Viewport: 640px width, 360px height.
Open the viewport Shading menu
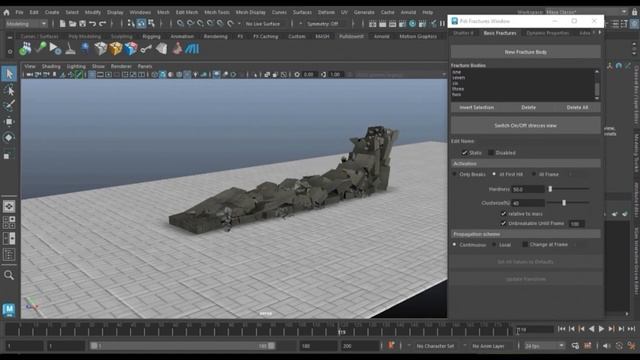coord(51,66)
